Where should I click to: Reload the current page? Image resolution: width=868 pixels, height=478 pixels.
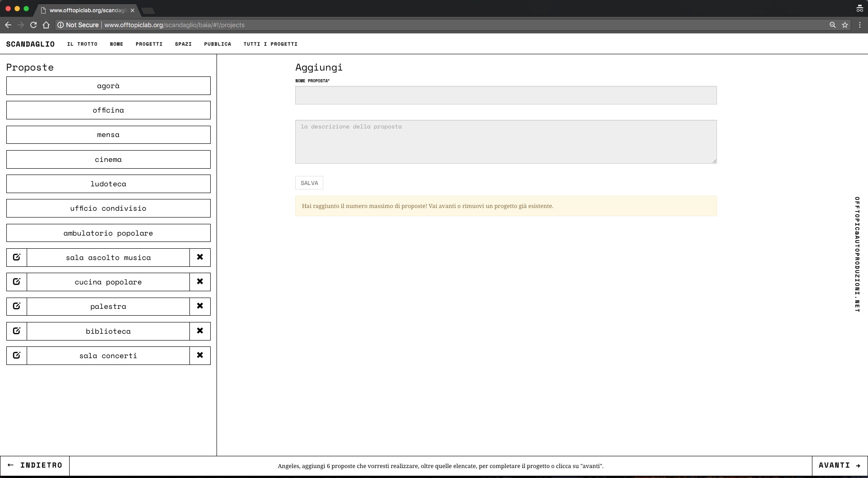coord(33,25)
